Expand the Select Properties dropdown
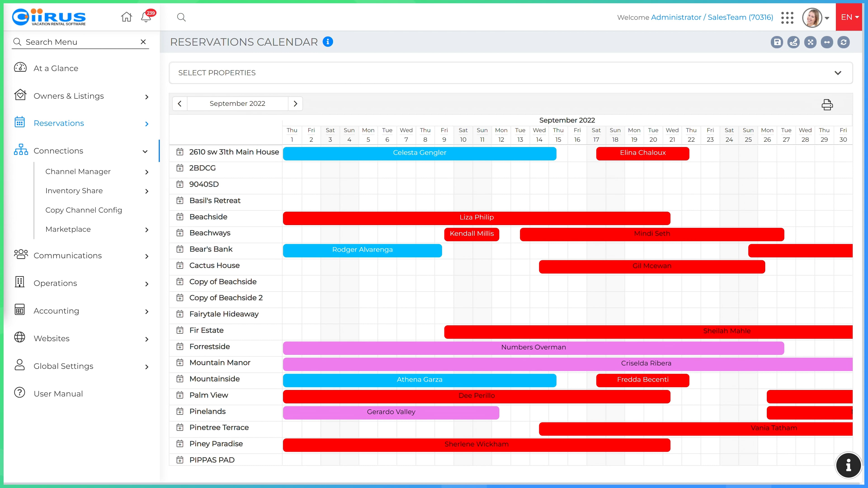Viewport: 868px width, 488px height. tap(510, 73)
